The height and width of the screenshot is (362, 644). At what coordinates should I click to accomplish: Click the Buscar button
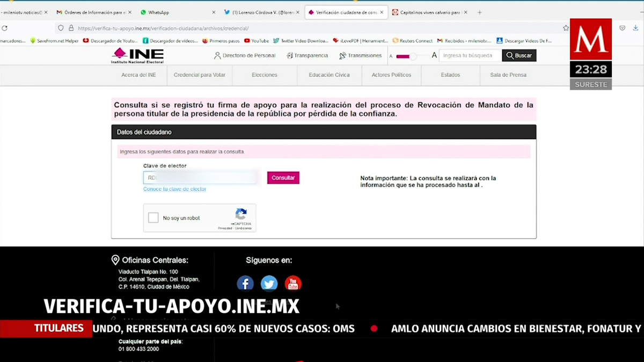(519, 56)
